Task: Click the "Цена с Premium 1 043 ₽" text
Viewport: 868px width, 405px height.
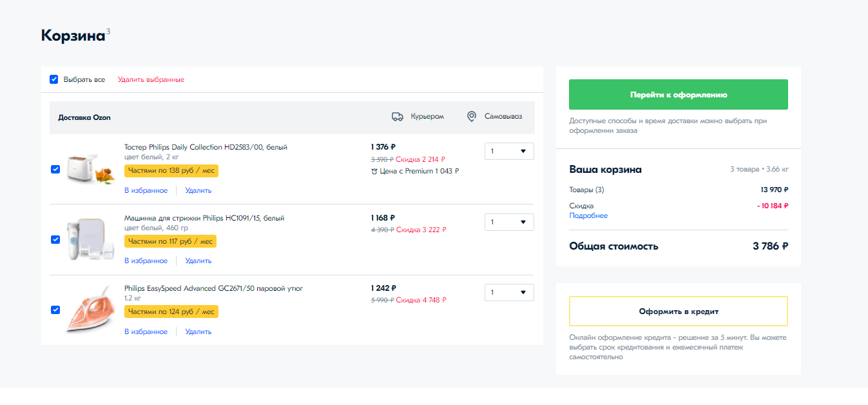Action: pyautogui.click(x=420, y=172)
